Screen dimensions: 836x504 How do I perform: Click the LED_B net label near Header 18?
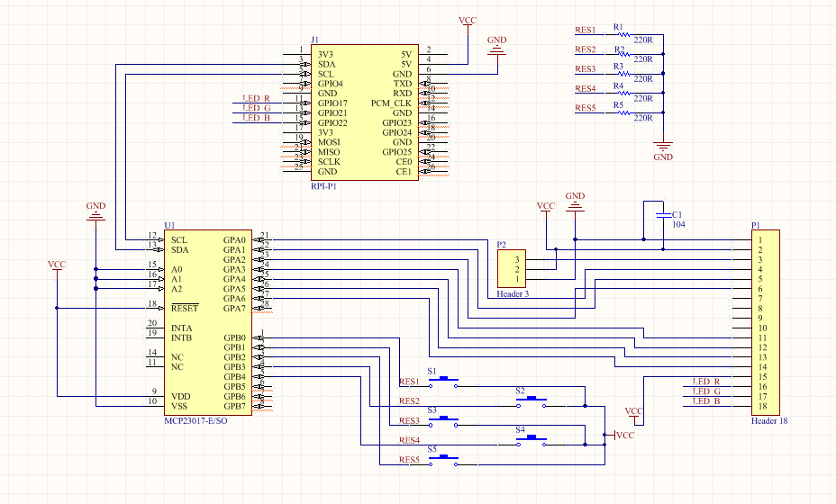click(705, 400)
